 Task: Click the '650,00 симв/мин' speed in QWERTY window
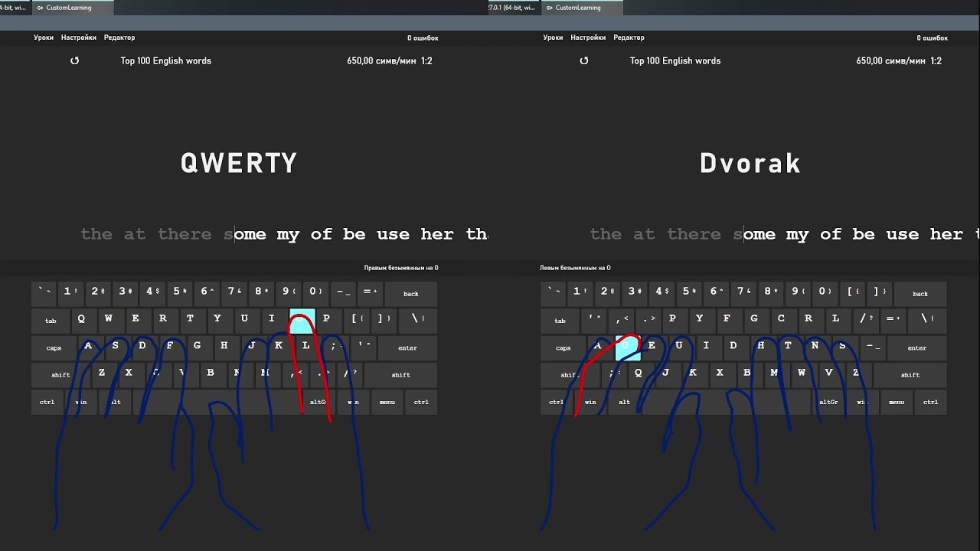tap(381, 60)
